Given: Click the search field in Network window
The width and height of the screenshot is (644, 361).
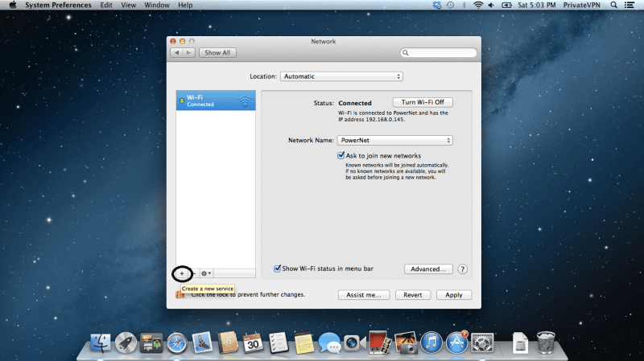Looking at the screenshot, I should click(x=439, y=53).
